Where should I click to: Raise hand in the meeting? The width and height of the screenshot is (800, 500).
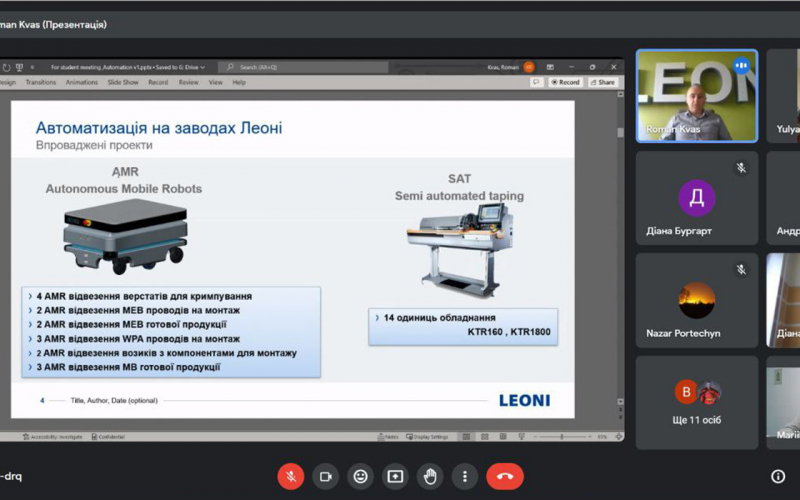pos(430,477)
